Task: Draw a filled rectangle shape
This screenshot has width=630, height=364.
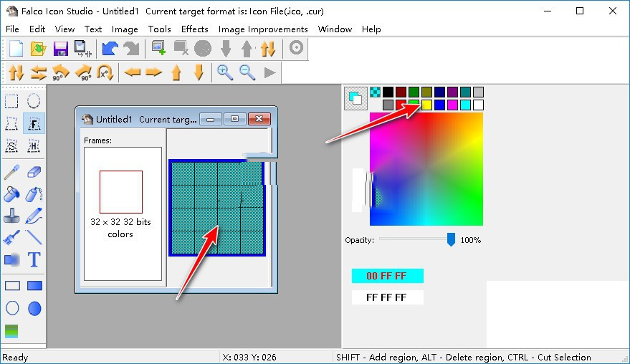Action: pos(34,286)
